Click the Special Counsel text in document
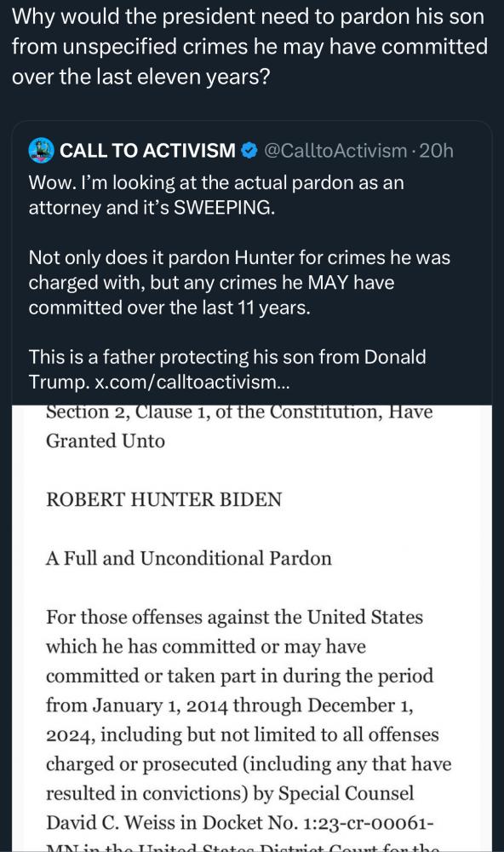 tap(346, 793)
